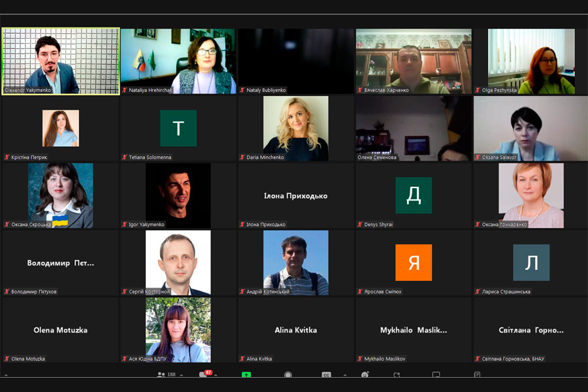Click the 'Світлана Горновська, БНАУ' name label

pyautogui.click(x=513, y=359)
